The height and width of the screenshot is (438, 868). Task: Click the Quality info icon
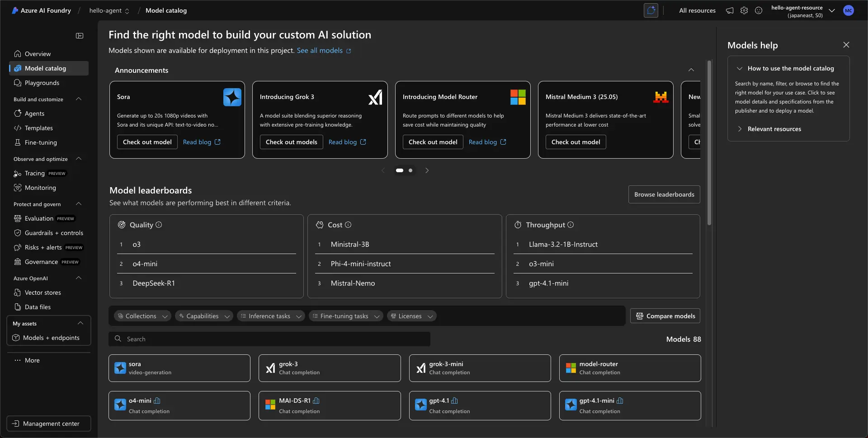point(159,225)
